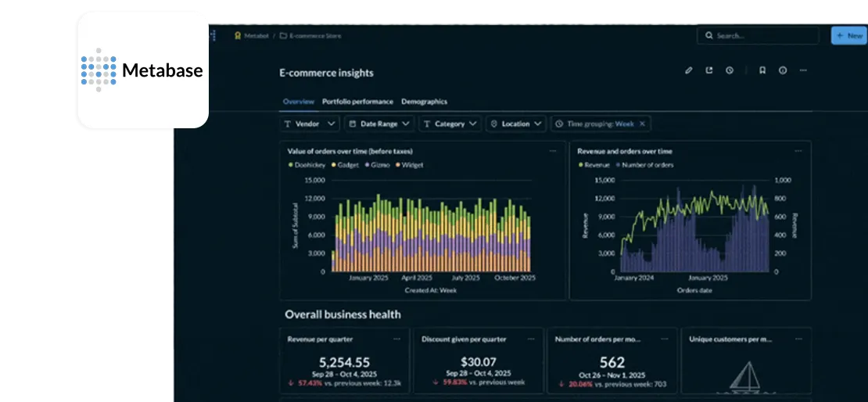868x402 pixels.
Task: Open menu on Unique customers card
Action: pyautogui.click(x=798, y=339)
